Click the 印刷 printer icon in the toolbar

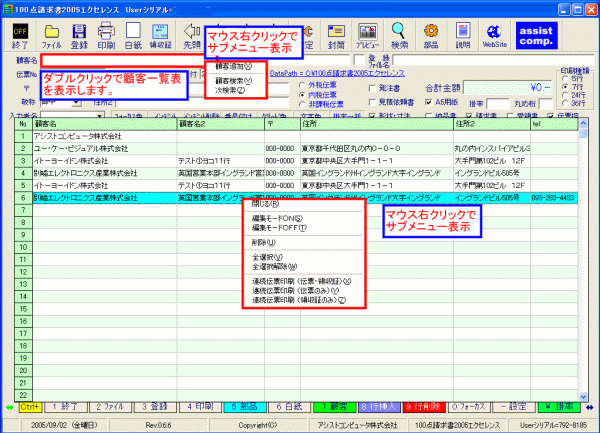(x=106, y=36)
